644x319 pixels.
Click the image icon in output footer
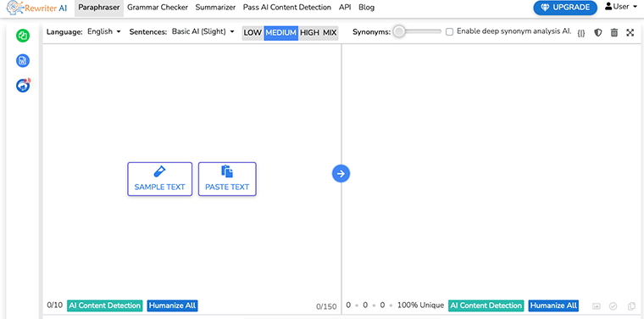597,305
